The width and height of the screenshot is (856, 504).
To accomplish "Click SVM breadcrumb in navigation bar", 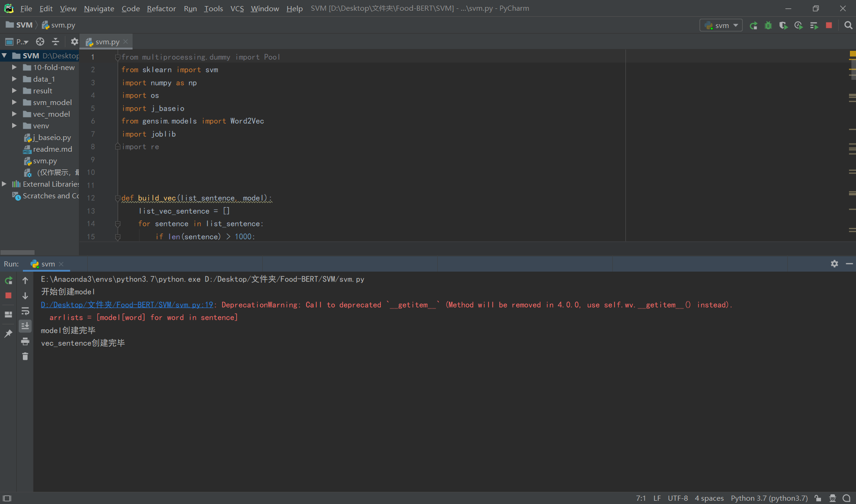I will point(20,25).
